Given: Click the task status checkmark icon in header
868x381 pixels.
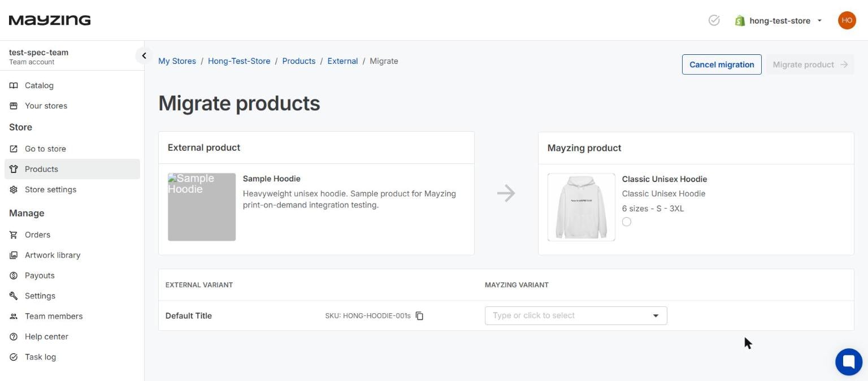Looking at the screenshot, I should (714, 20).
